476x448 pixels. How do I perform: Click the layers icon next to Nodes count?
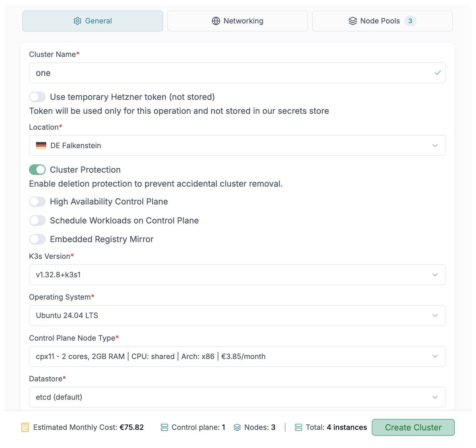(237, 427)
